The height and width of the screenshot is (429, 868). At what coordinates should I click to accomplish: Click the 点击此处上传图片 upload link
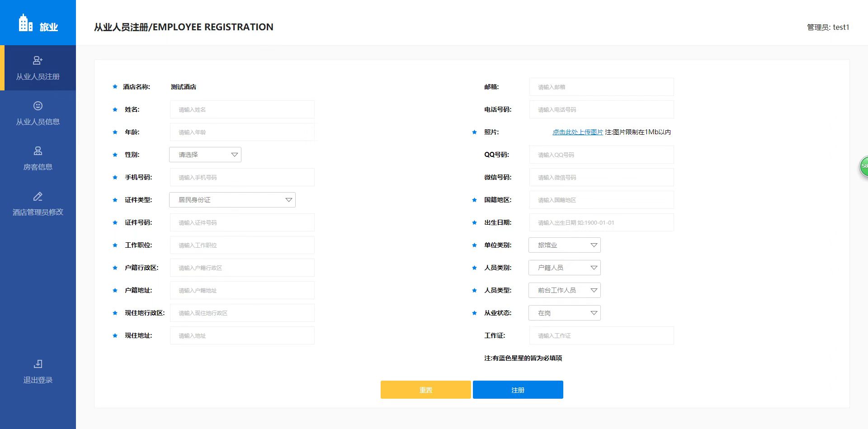tap(578, 132)
